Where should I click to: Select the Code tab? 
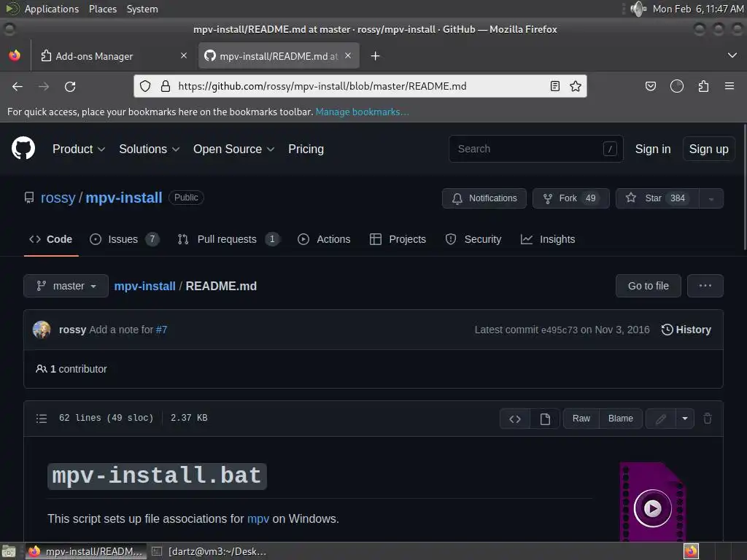pyautogui.click(x=51, y=239)
